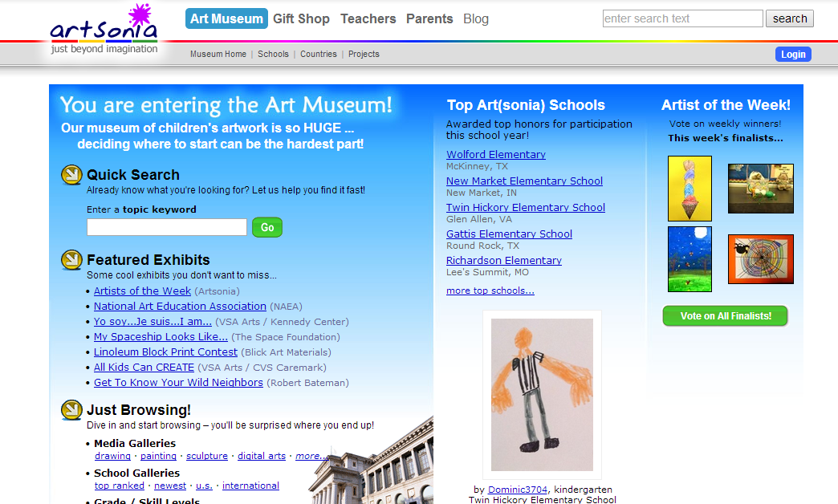Open the spider web finalist artwork
This screenshot has height=504, width=838.
[x=761, y=259]
